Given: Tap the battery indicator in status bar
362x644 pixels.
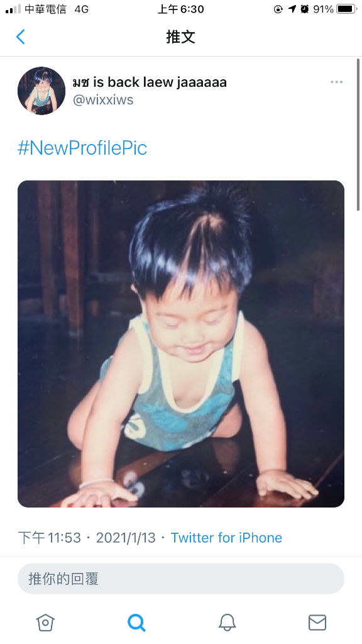Looking at the screenshot, I should 346,9.
